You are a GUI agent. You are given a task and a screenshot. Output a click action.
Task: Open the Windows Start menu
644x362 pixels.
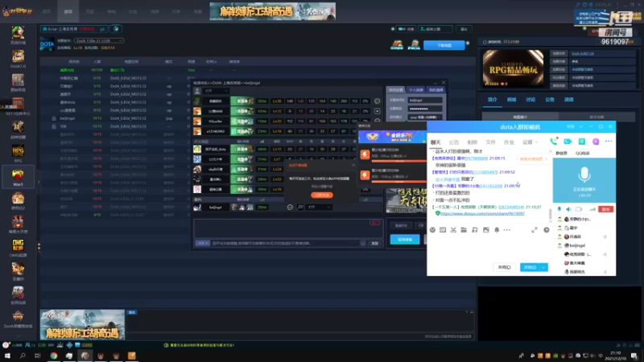pyautogui.click(x=7, y=356)
